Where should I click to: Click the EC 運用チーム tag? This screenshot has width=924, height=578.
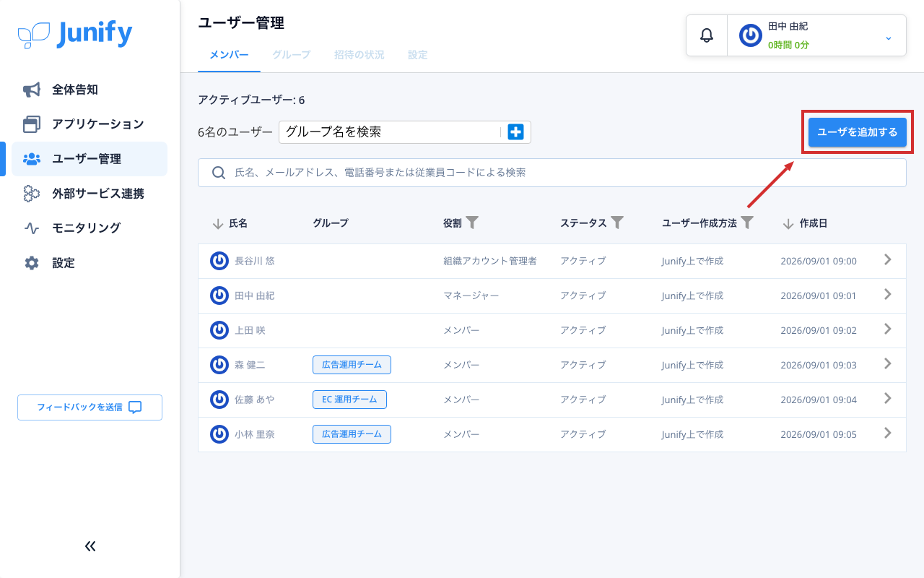(x=349, y=400)
